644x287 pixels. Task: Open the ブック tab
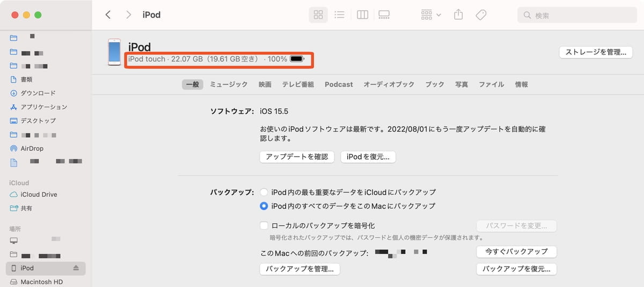(x=435, y=84)
